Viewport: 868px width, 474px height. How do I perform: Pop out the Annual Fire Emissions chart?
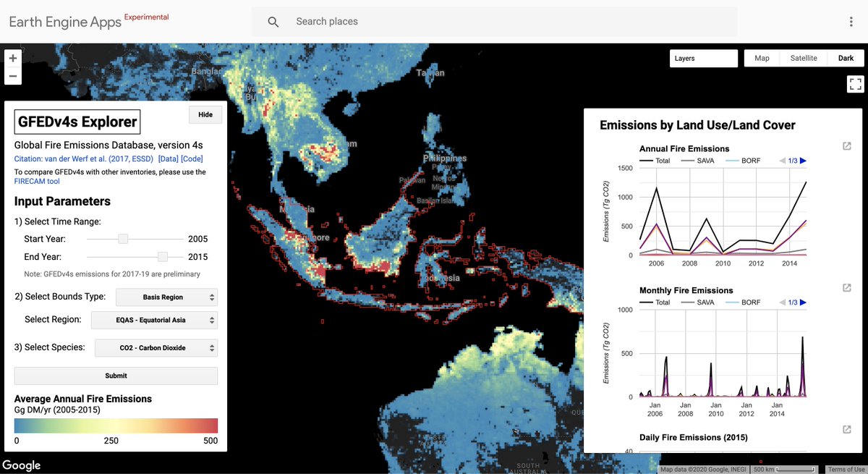click(x=847, y=146)
